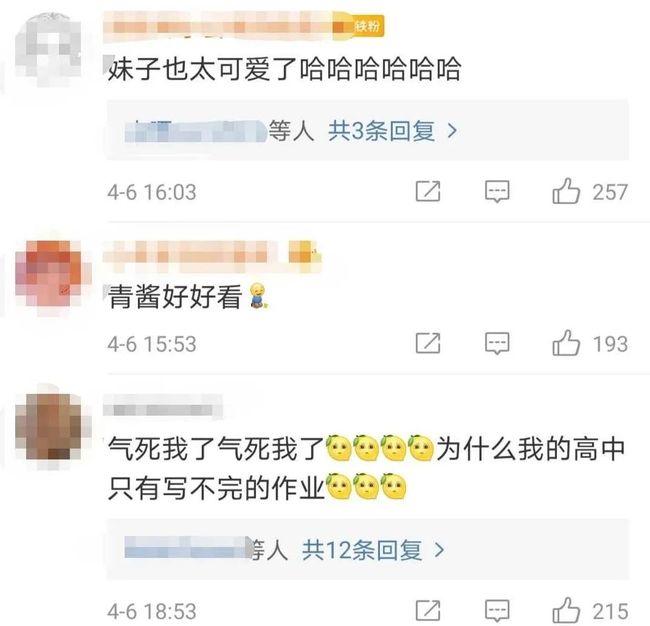The height and width of the screenshot is (626, 650).
Task: Share the comment posted at 4-6 16:03
Action: point(428,192)
